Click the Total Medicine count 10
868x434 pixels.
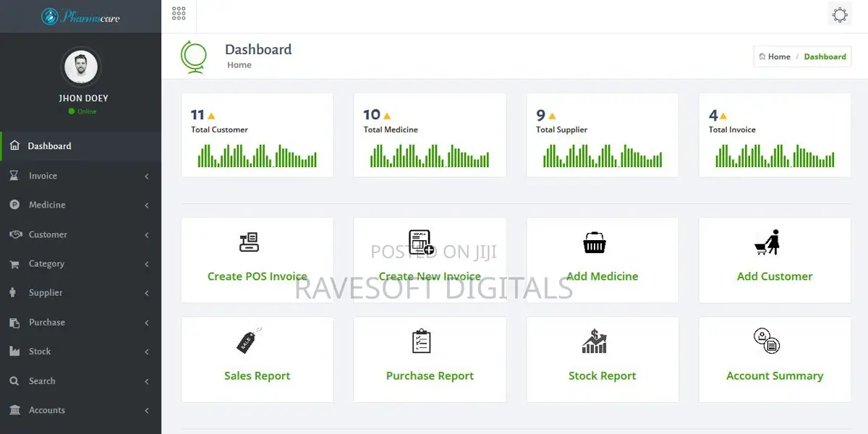pyautogui.click(x=372, y=115)
